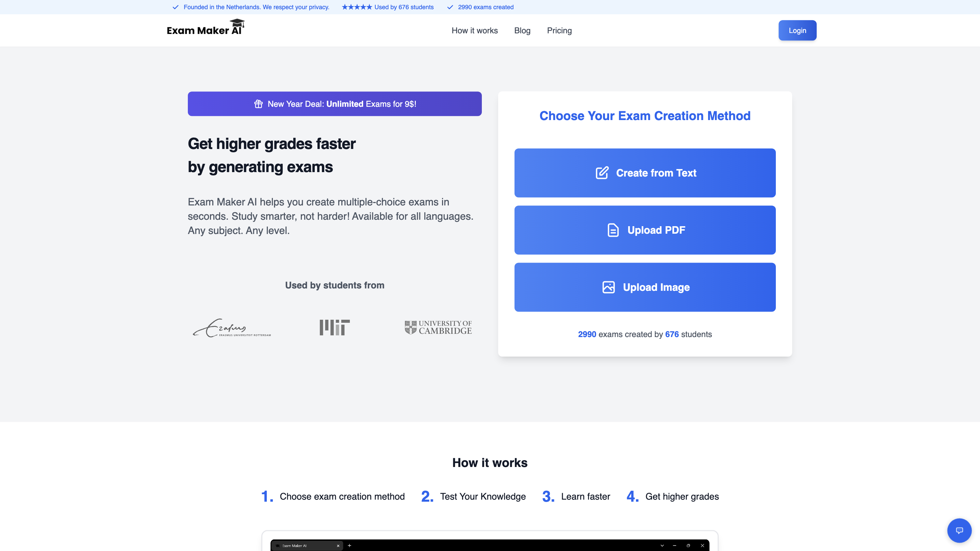Open the chat widget in the bottom corner
The height and width of the screenshot is (551, 980).
click(959, 530)
